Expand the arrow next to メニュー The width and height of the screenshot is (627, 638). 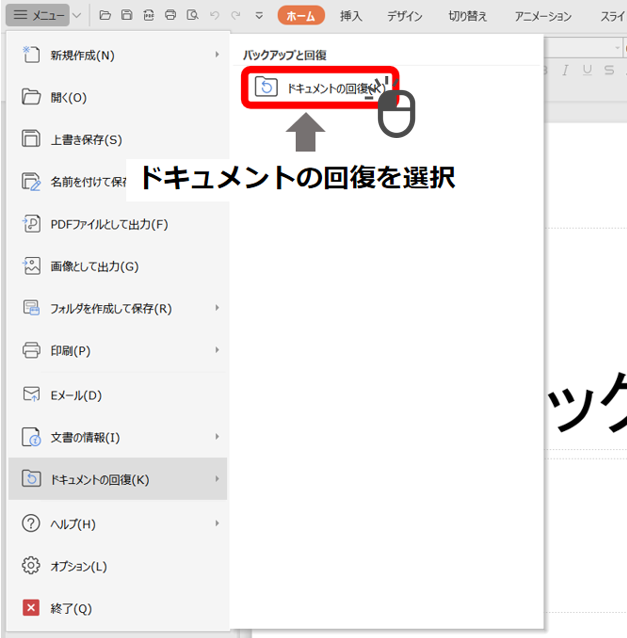(76, 15)
